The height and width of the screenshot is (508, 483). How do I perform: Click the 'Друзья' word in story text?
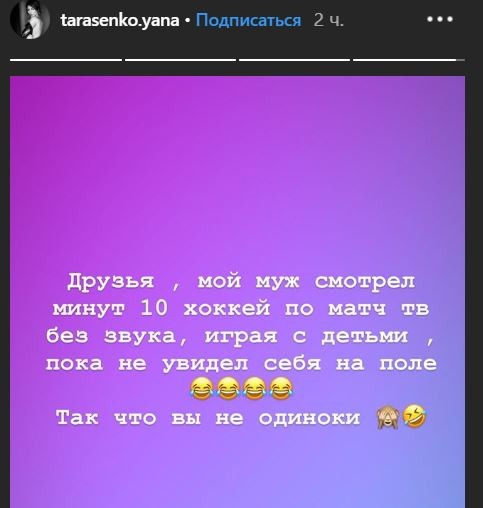pyautogui.click(x=111, y=282)
